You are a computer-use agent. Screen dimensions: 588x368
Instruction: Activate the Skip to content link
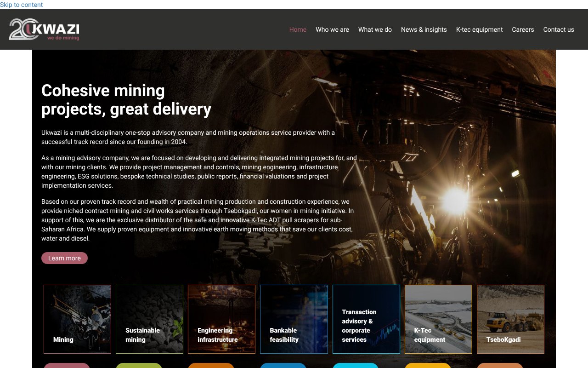[21, 5]
